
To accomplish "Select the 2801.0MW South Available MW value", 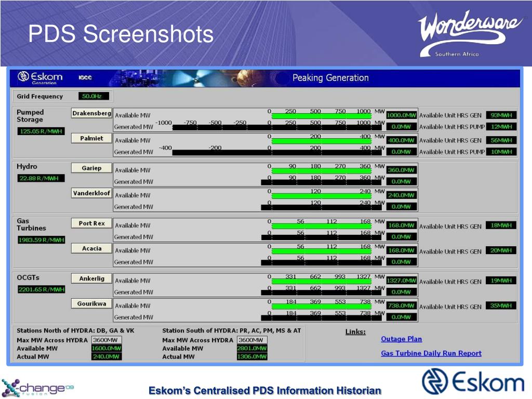I will (x=252, y=349).
